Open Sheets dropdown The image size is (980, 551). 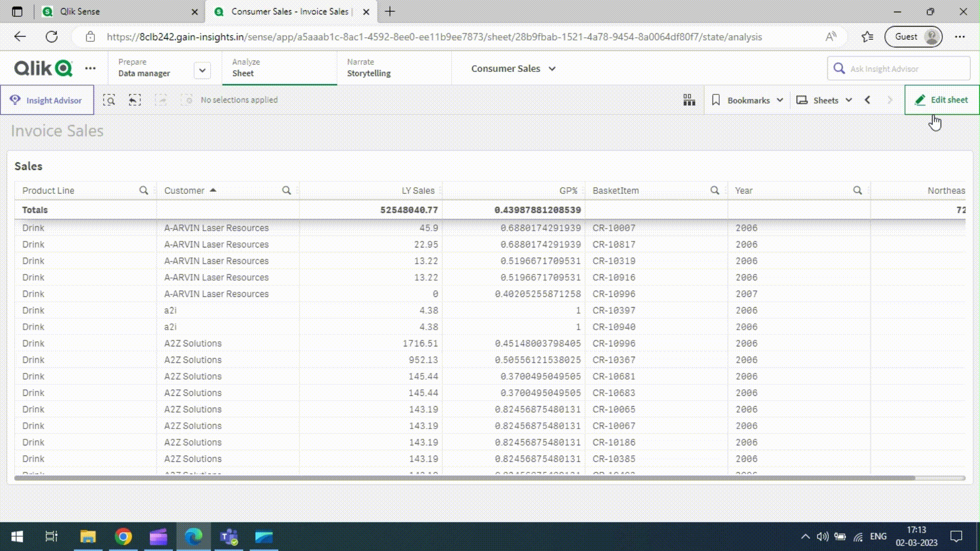point(825,100)
